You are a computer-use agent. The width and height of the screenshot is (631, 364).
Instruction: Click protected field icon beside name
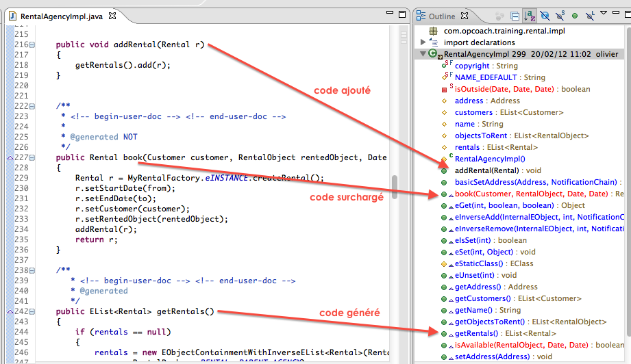click(x=444, y=124)
